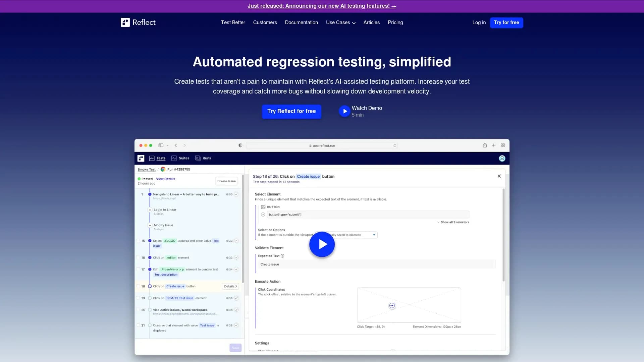Tick the checkbox for step 19
The width and height of the screenshot is (644, 362).
tap(138, 298)
